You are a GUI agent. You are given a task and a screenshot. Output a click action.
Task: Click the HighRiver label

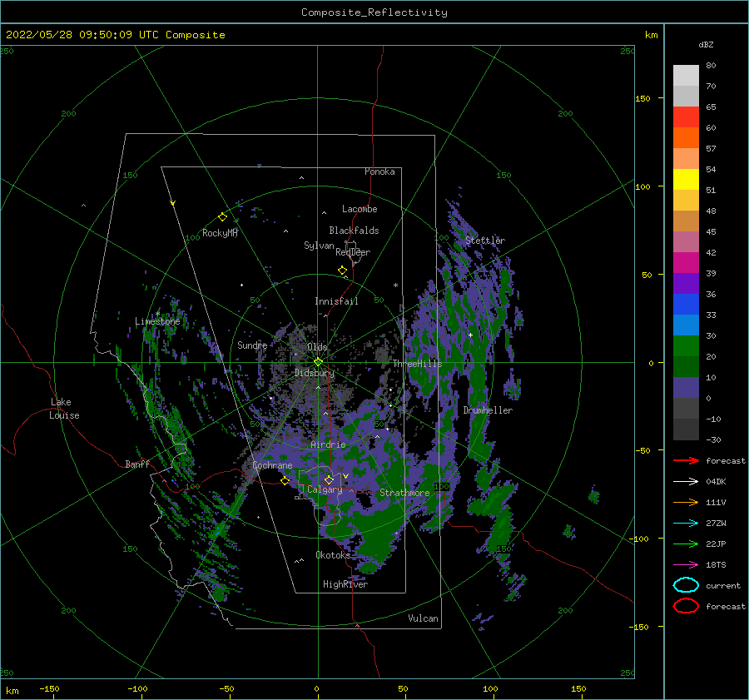[345, 584]
